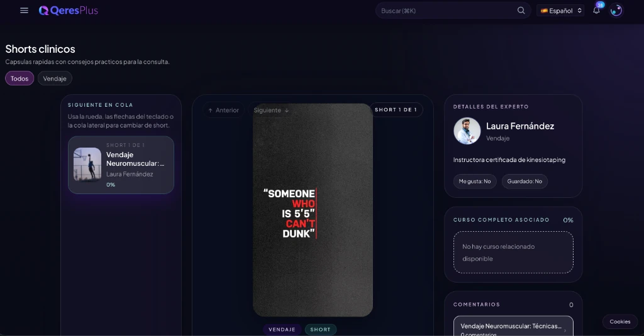Image resolution: width=644 pixels, height=336 pixels.
Task: Click the COMENTARIOS heading
Action: (x=477, y=305)
